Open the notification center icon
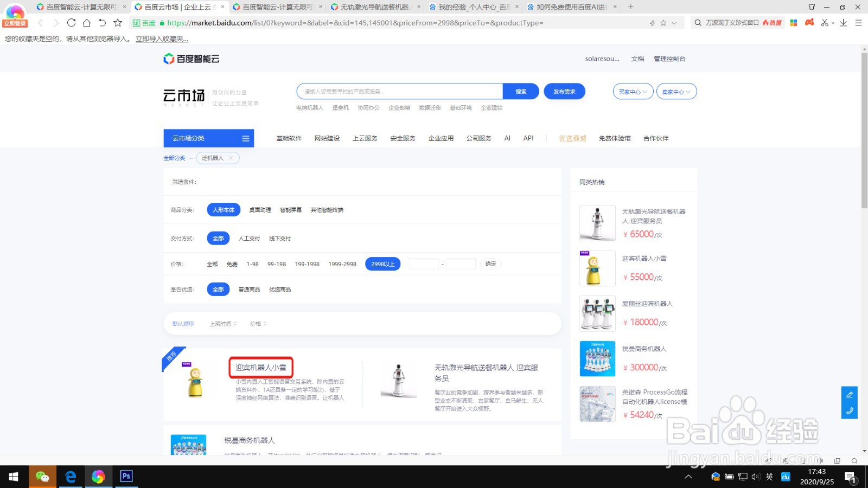 850,477
